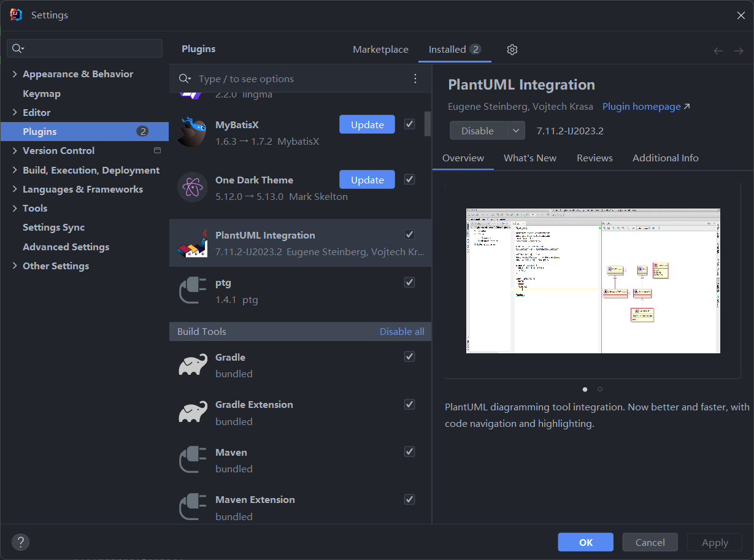Update the One Dark Theme plugin

point(367,180)
